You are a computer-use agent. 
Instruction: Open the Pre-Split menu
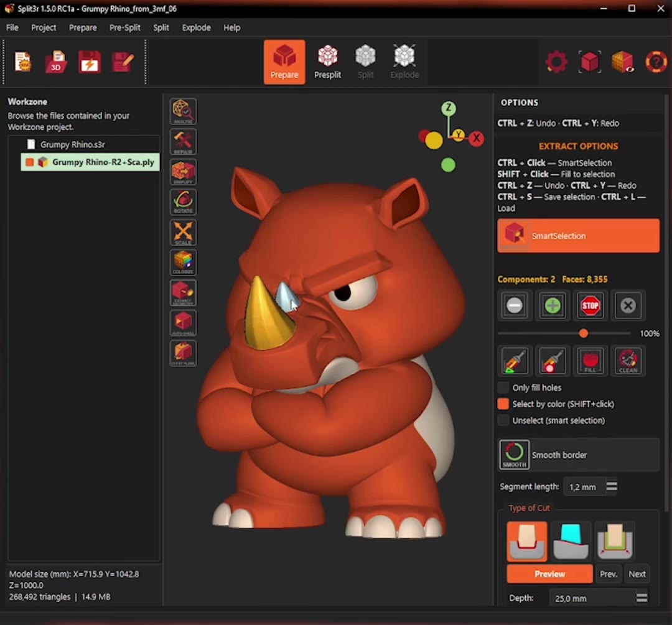[124, 27]
